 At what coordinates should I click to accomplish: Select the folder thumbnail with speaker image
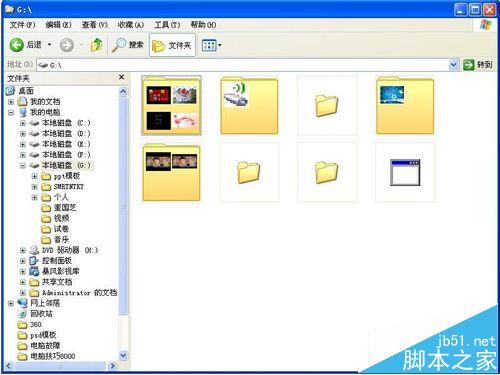(249, 105)
